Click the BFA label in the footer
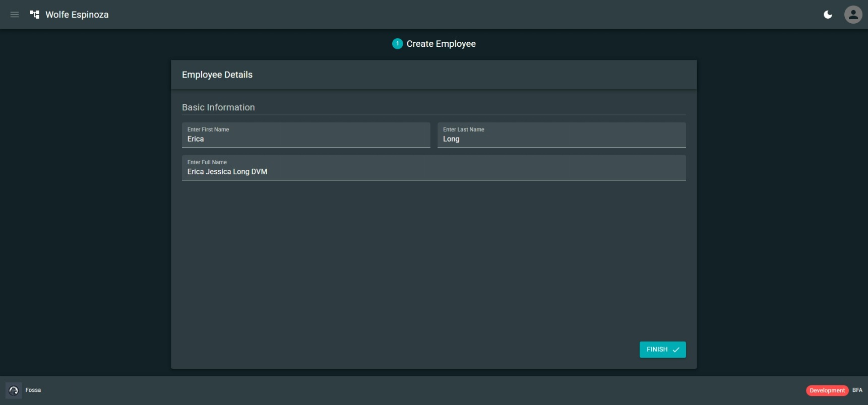Screen dimensions: 868x405 (857, 390)
